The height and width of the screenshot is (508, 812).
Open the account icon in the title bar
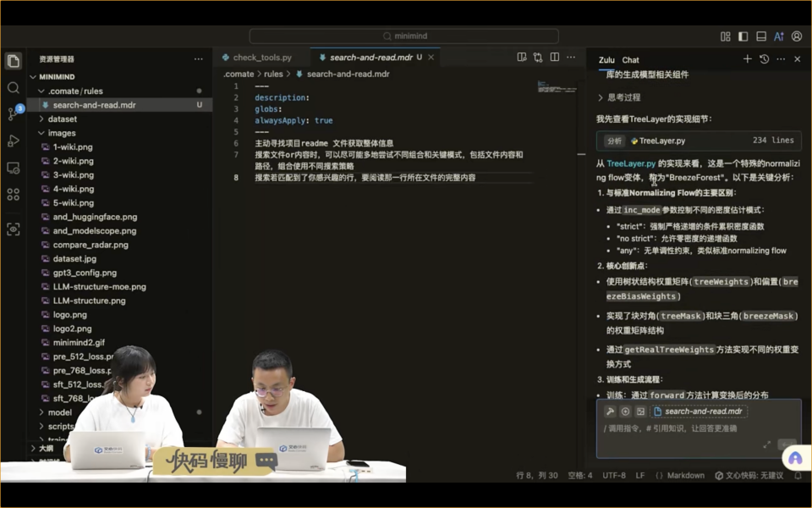(797, 36)
